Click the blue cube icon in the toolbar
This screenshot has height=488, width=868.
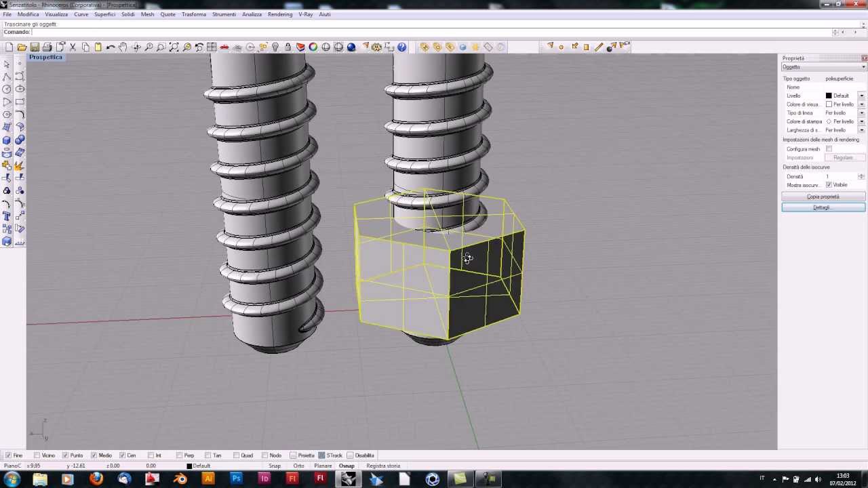pyautogui.click(x=463, y=47)
